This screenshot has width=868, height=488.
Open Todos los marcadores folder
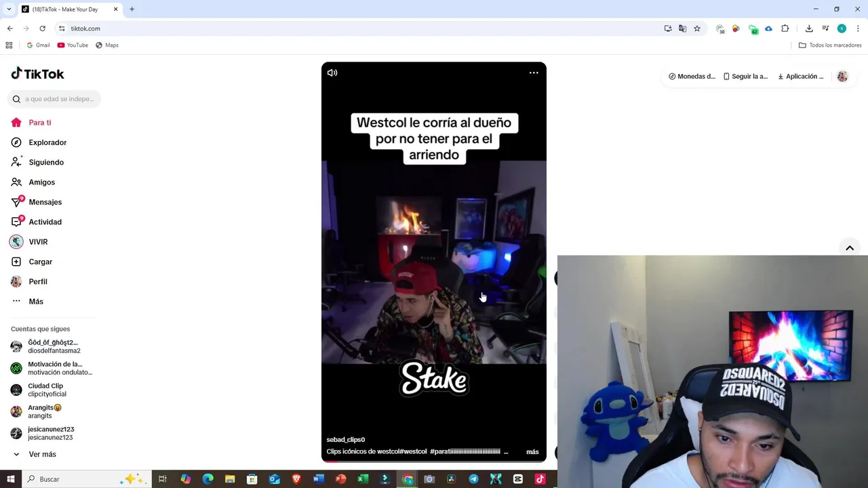[x=830, y=45]
